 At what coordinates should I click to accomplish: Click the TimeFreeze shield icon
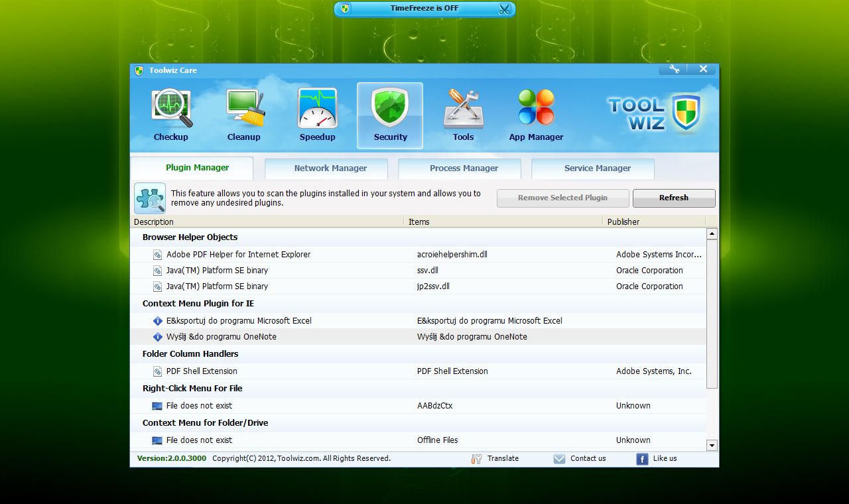[345, 9]
